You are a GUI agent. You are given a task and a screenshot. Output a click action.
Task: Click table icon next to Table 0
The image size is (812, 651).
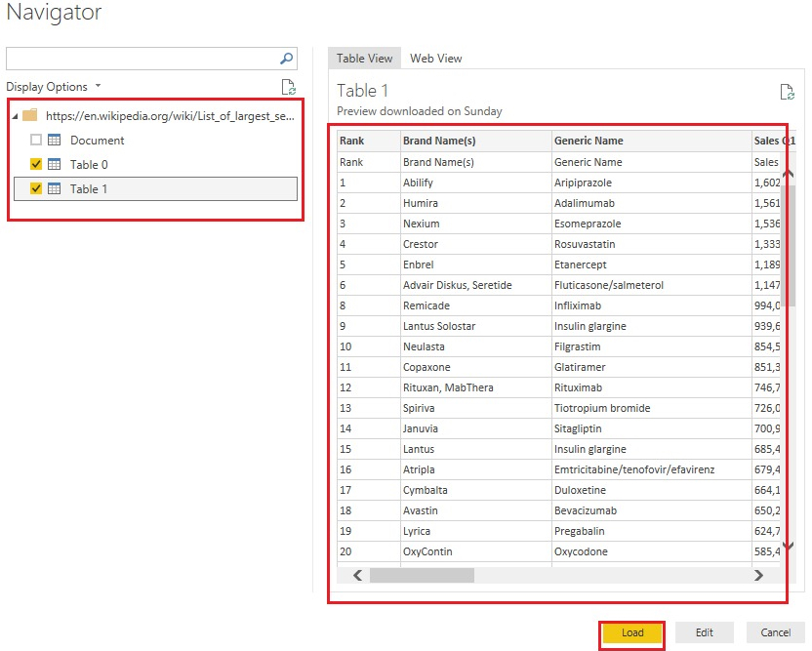[x=55, y=164]
